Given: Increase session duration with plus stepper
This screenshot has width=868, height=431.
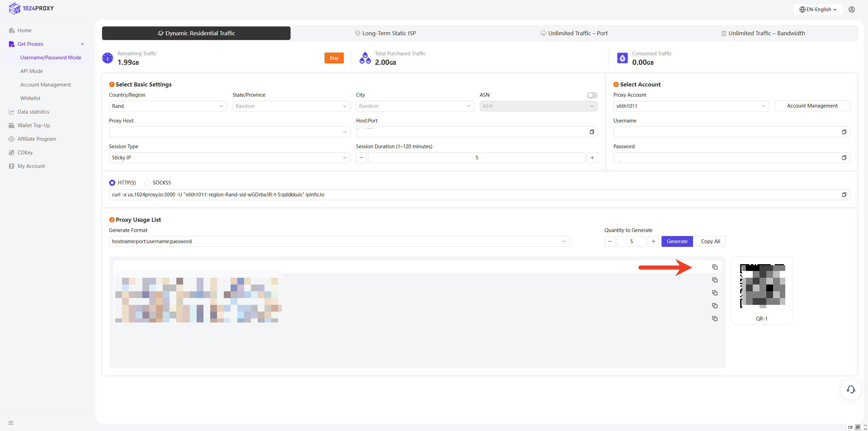Looking at the screenshot, I should [x=592, y=158].
